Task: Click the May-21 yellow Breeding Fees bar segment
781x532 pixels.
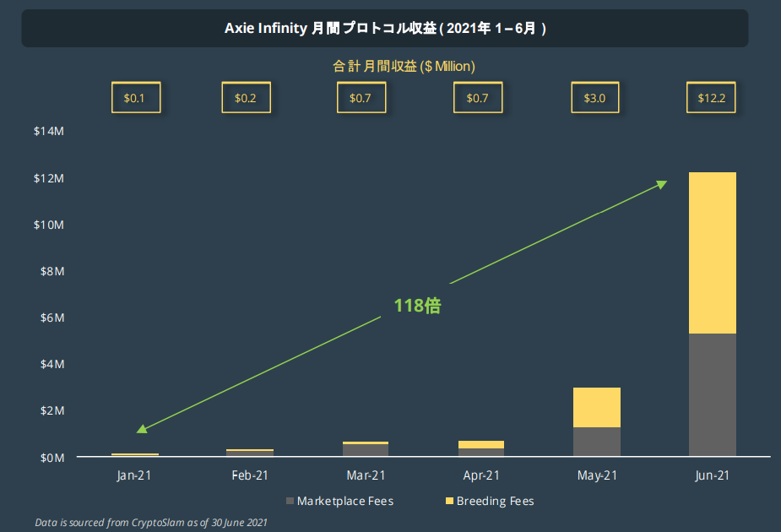Action: [x=597, y=408]
